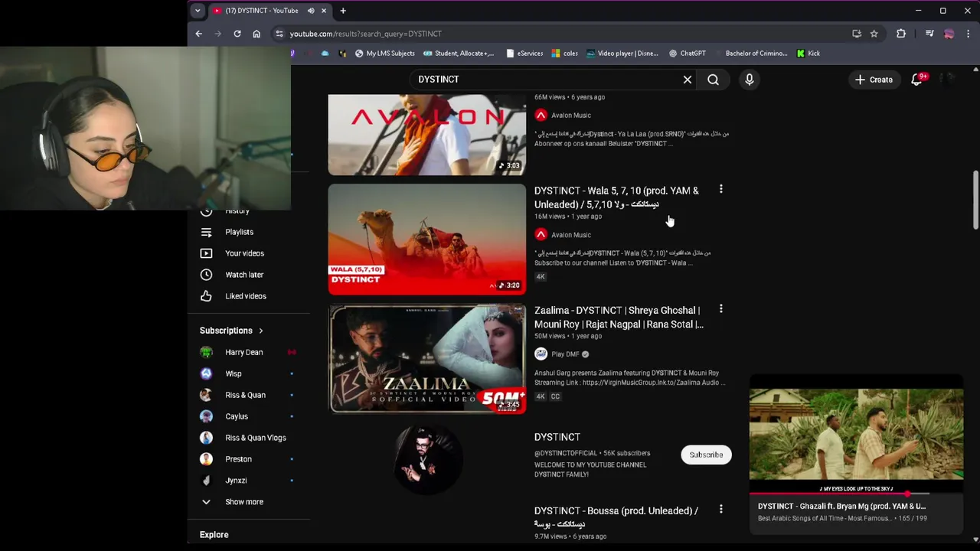980x551 pixels.
Task: Open options menu for Zaalima video
Action: coord(720,309)
